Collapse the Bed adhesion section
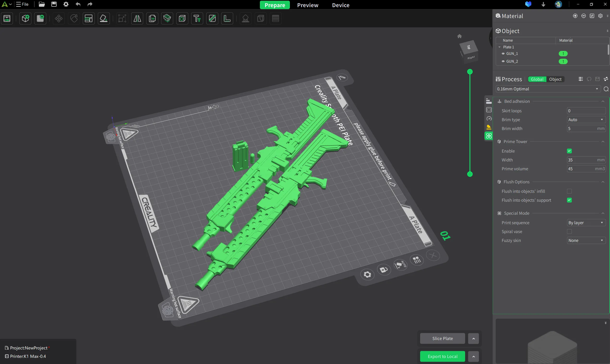 click(x=603, y=101)
